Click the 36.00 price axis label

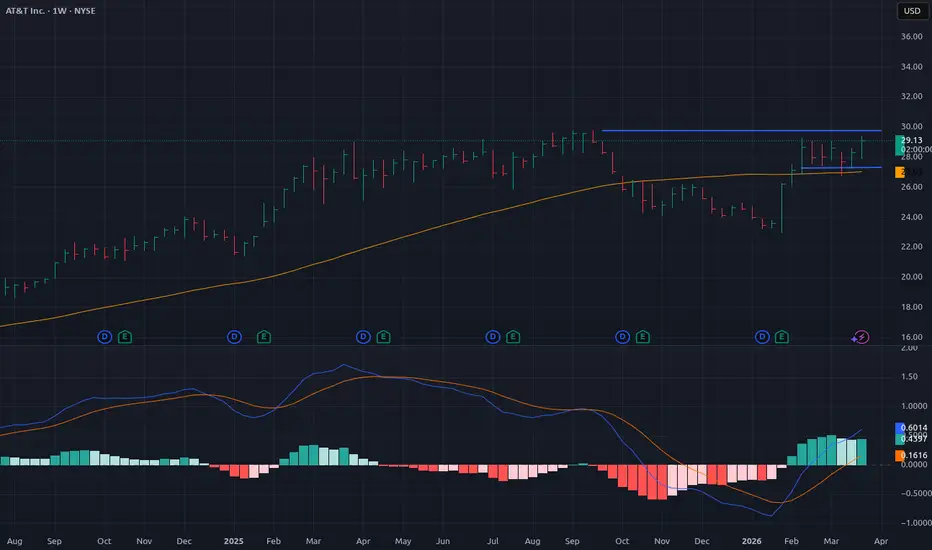pyautogui.click(x=912, y=36)
